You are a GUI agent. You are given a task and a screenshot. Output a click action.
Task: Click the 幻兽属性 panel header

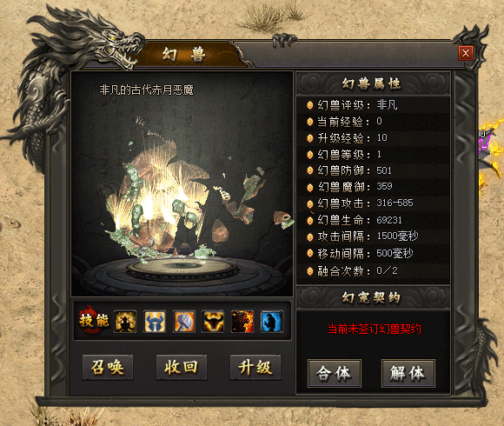point(372,83)
